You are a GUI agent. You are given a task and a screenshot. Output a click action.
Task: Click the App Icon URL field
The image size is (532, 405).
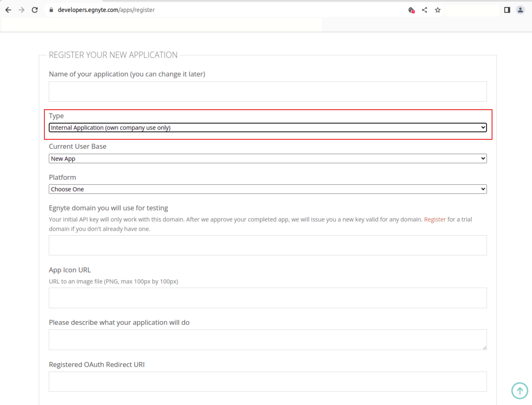(x=268, y=298)
